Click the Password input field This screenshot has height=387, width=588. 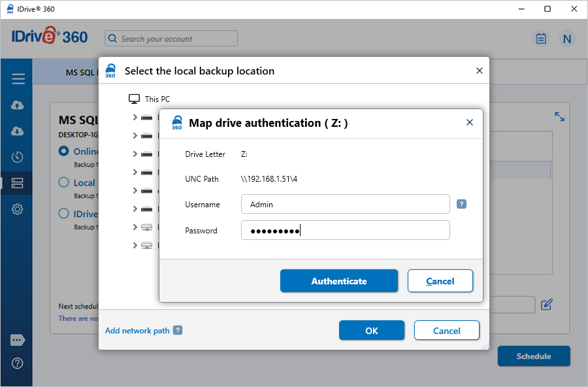(x=345, y=231)
